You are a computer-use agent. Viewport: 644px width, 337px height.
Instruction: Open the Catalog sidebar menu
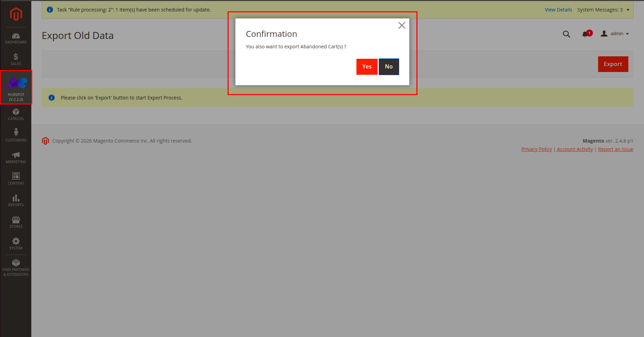point(16,114)
